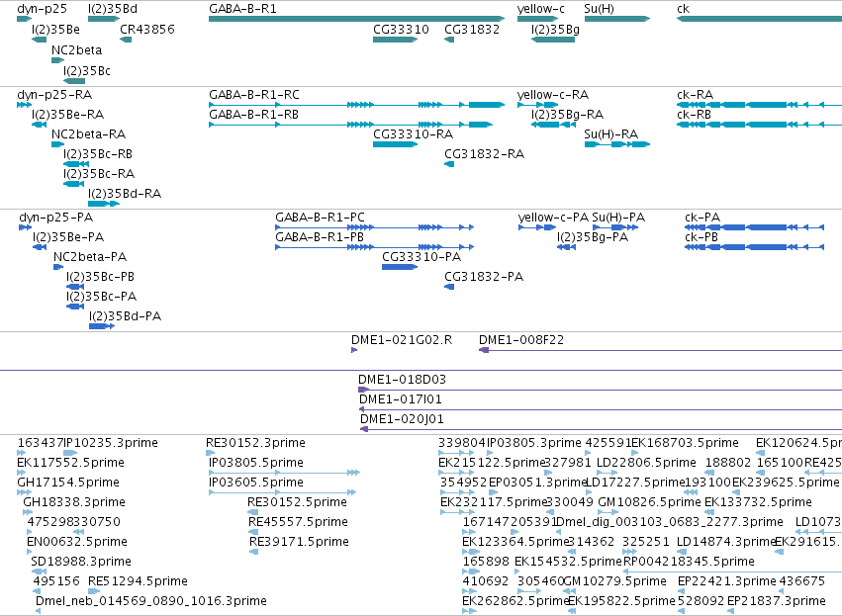
Task: Select the CG31832-RA transcript label
Action: [x=485, y=154]
